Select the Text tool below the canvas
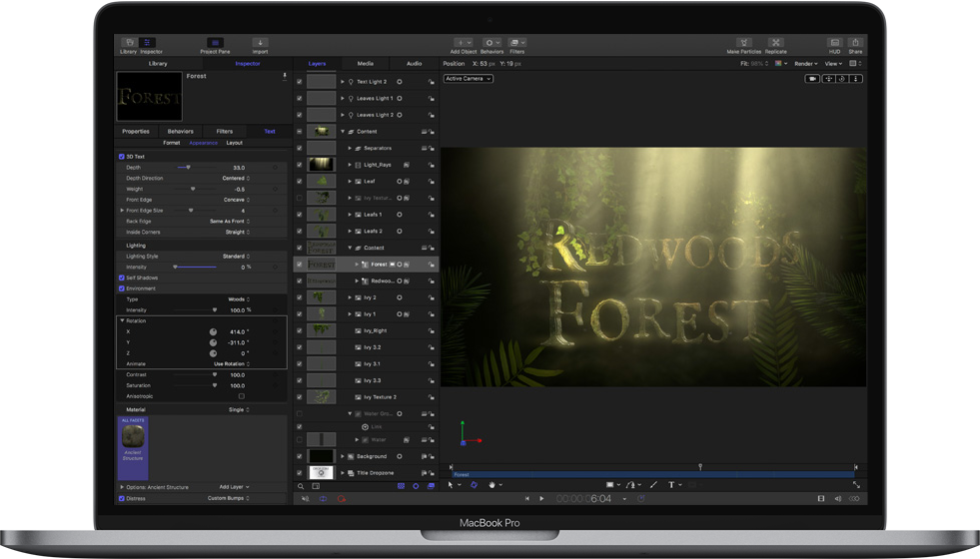Image resolution: width=980 pixels, height=559 pixels. pyautogui.click(x=671, y=485)
